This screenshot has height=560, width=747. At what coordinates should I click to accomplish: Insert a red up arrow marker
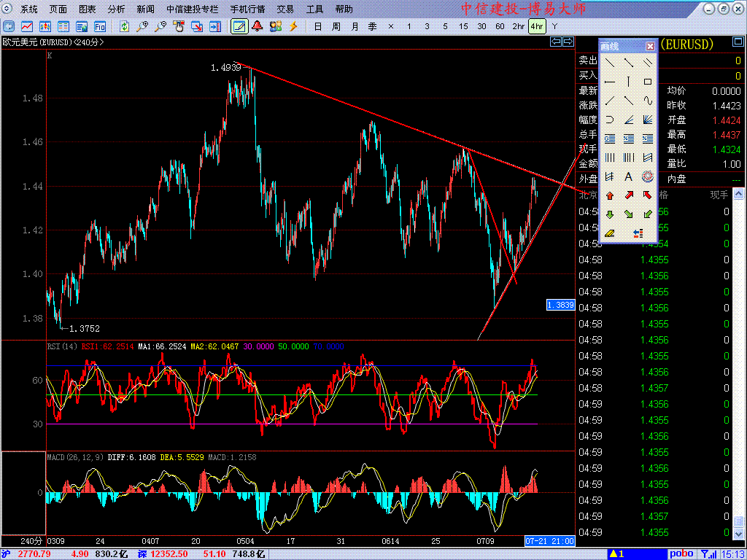tap(609, 195)
